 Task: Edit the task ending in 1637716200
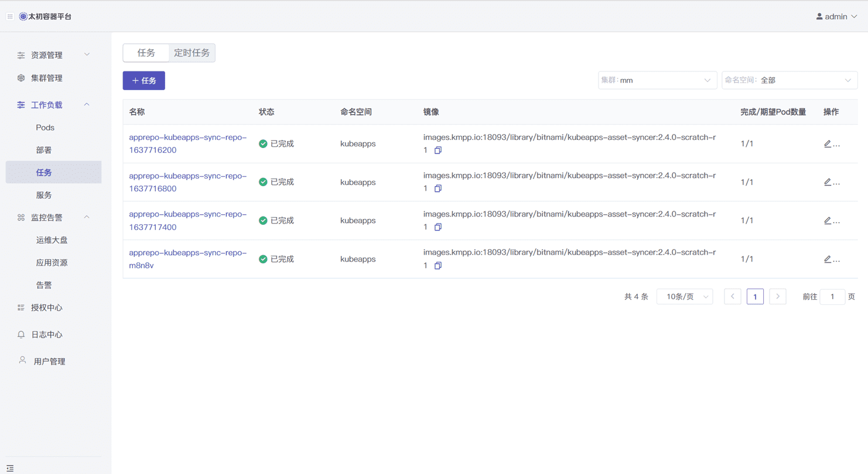coord(828,143)
